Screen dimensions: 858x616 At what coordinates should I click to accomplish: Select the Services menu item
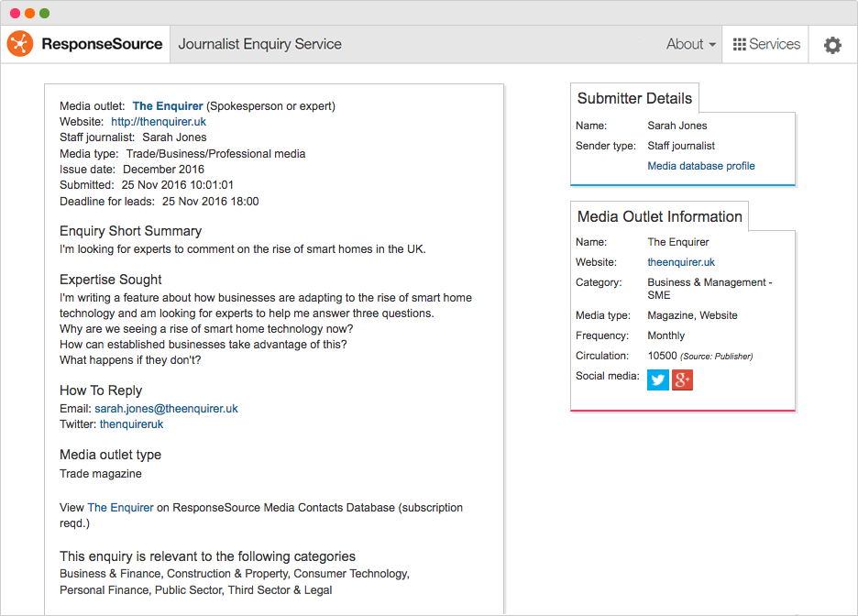(x=774, y=43)
